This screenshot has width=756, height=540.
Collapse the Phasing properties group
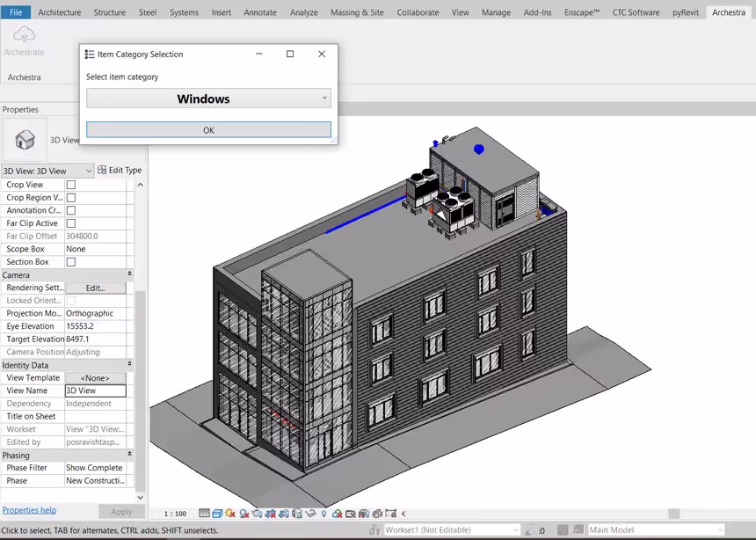click(x=129, y=455)
